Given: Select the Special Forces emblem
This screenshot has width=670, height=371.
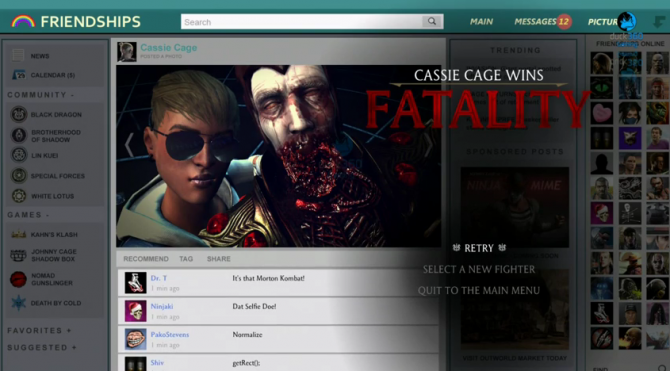Looking at the screenshot, I should click(x=19, y=176).
